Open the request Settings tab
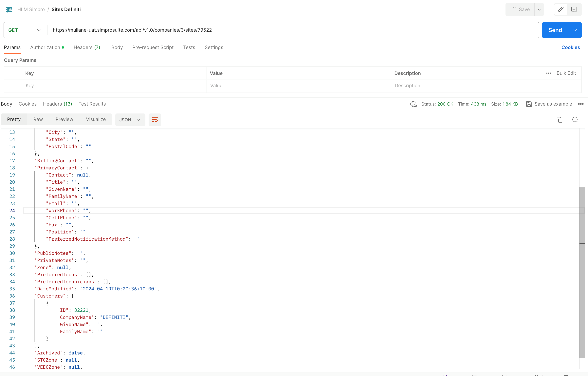Image resolution: width=588 pixels, height=376 pixels. tap(214, 47)
